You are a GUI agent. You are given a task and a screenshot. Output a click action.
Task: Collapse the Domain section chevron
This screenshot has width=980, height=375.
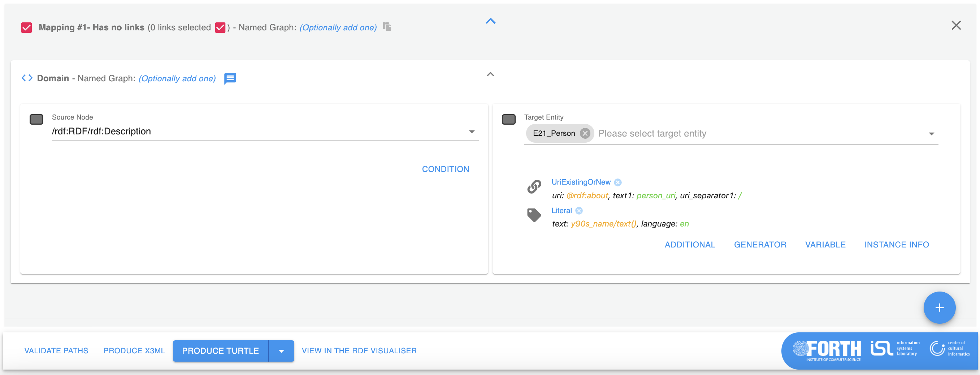490,74
